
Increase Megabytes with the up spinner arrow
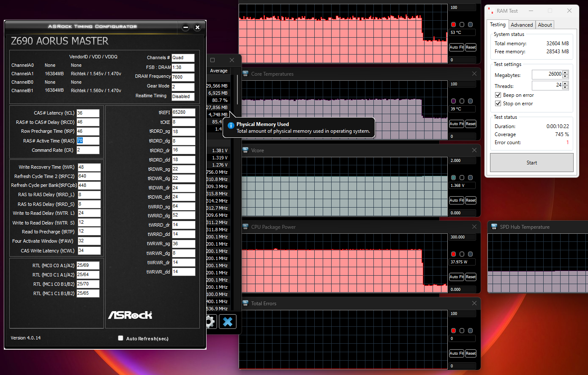(566, 73)
